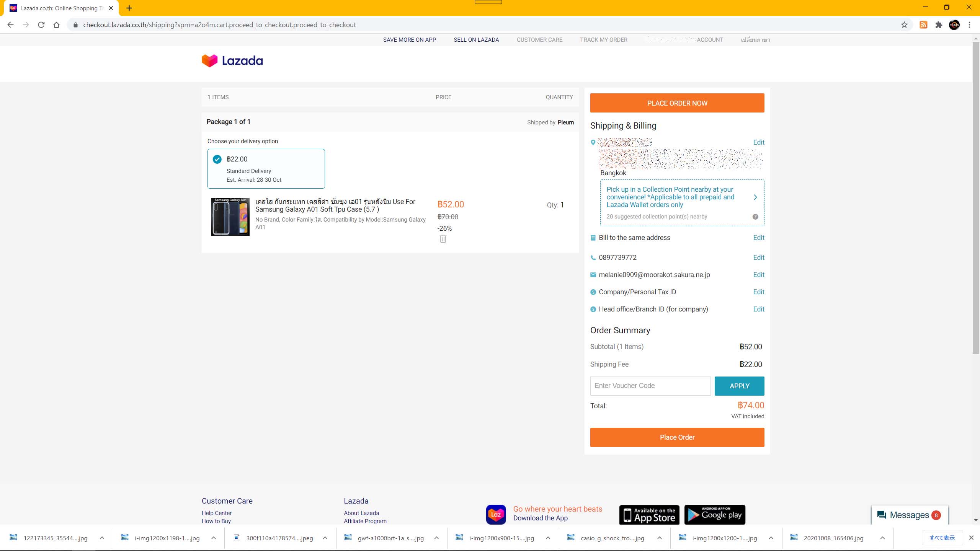Open SELL ON LAZADA link
980x551 pixels.
click(476, 40)
